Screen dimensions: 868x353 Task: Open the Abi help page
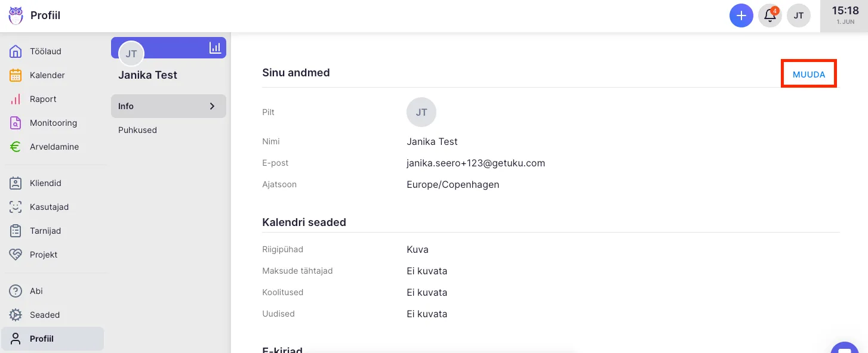pyautogui.click(x=36, y=291)
